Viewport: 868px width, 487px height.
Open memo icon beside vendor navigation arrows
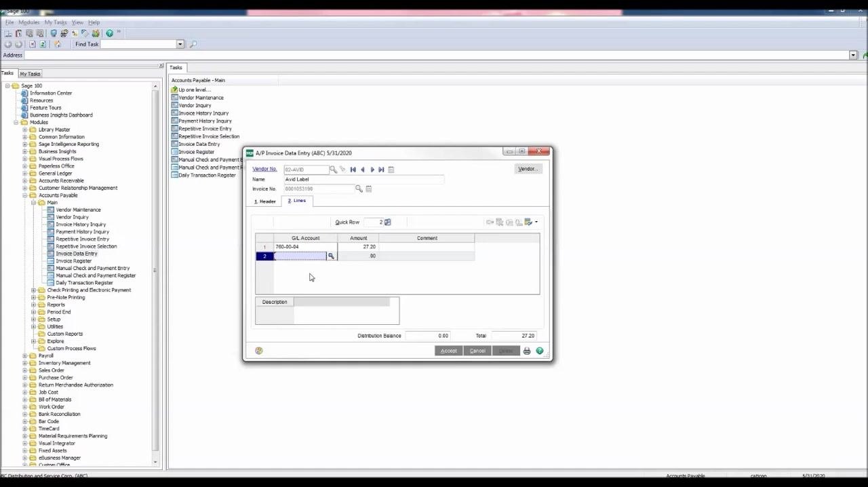[391, 170]
